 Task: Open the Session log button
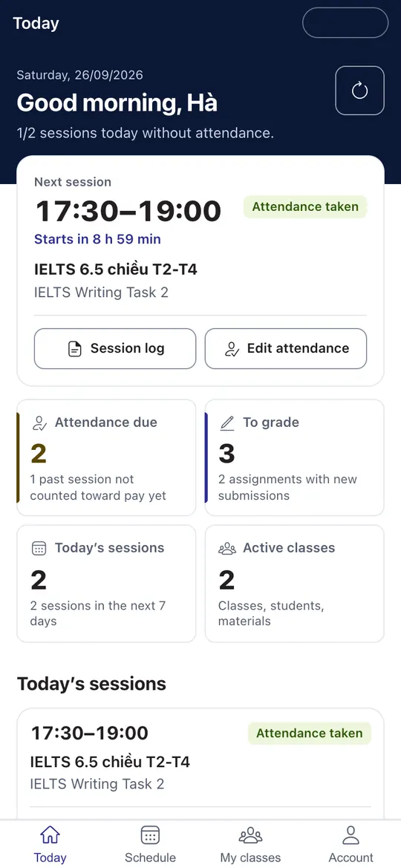pyautogui.click(x=115, y=349)
